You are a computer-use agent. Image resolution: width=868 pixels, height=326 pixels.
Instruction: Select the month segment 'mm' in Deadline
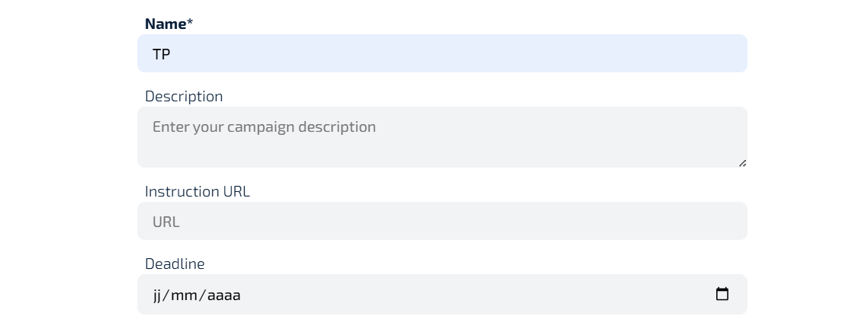pos(184,295)
